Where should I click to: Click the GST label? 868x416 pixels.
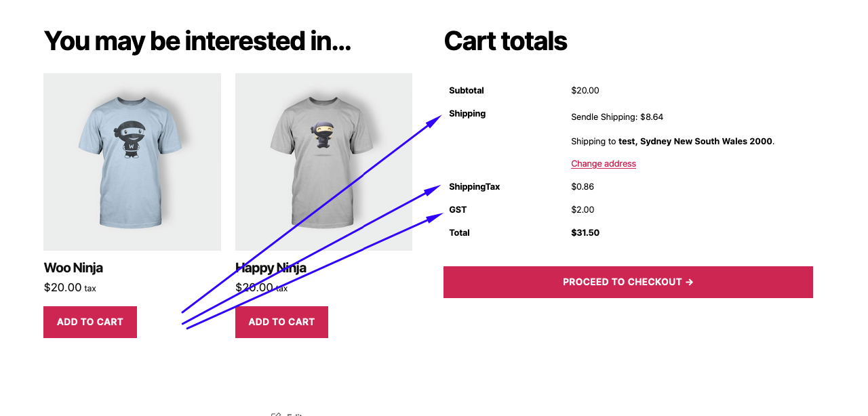click(x=458, y=209)
